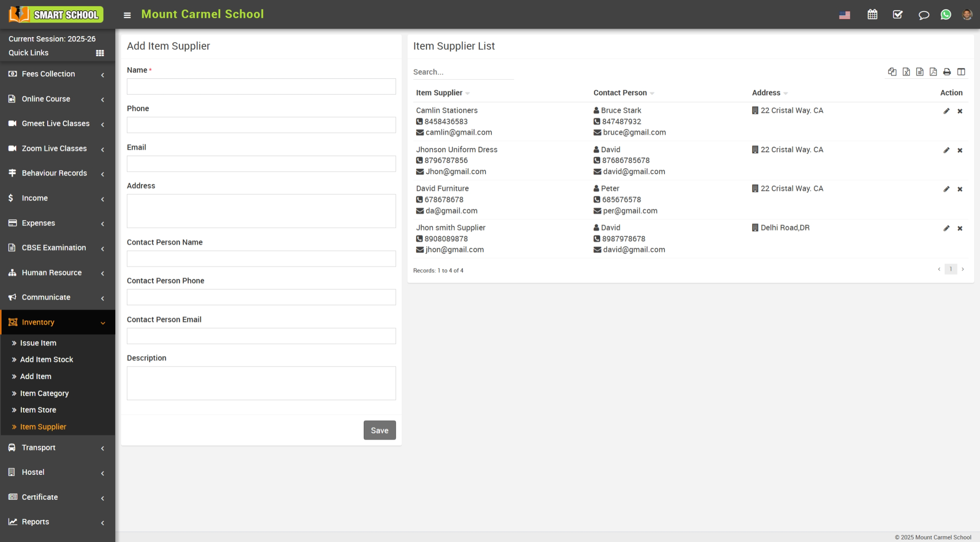The height and width of the screenshot is (542, 980).
Task: Focus the Contact Person Name field
Action: click(261, 259)
